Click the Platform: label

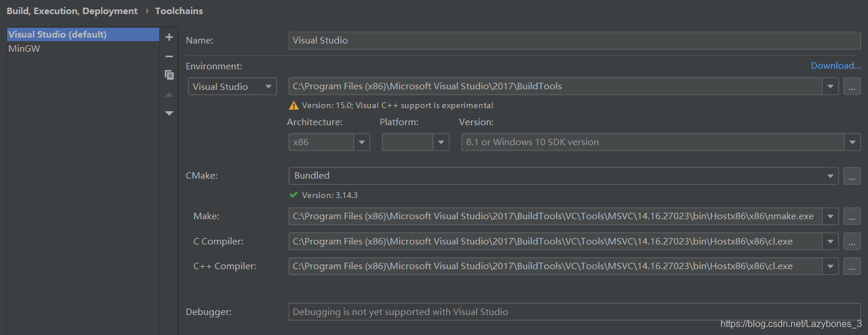399,122
